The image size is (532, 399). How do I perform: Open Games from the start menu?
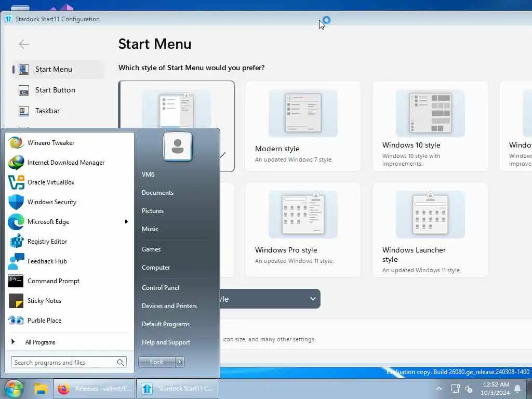click(x=151, y=249)
